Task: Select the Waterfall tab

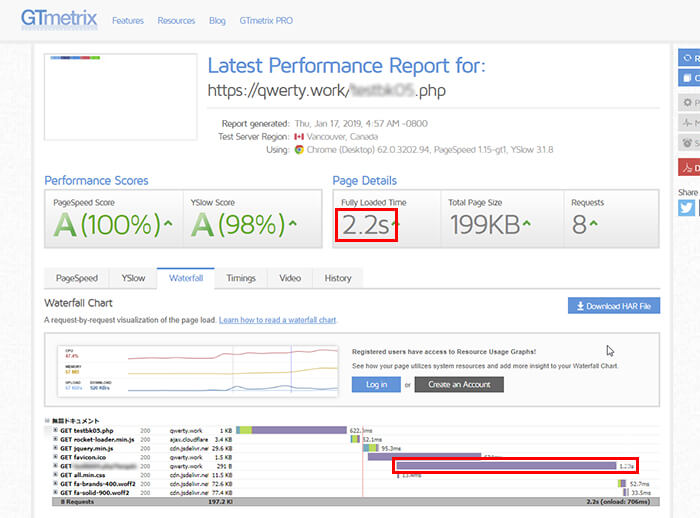Action: tap(186, 278)
